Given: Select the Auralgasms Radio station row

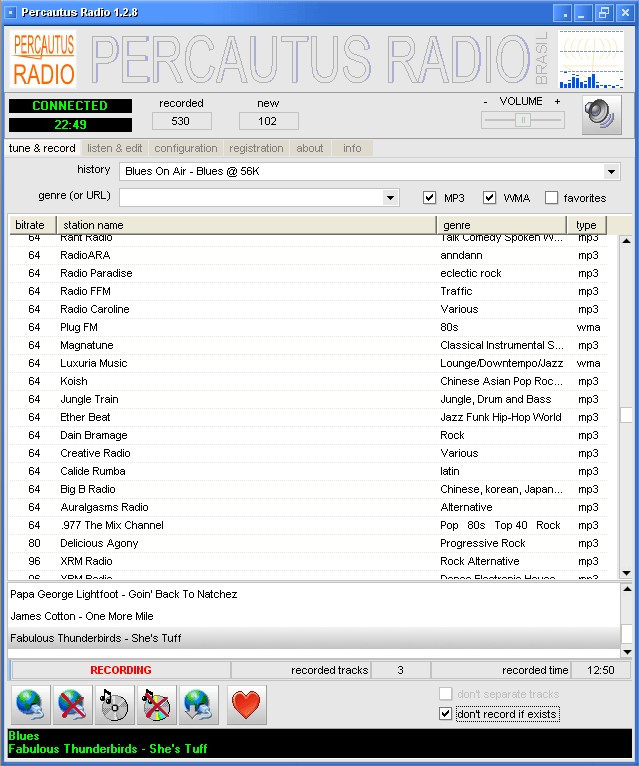Looking at the screenshot, I should 309,508.
